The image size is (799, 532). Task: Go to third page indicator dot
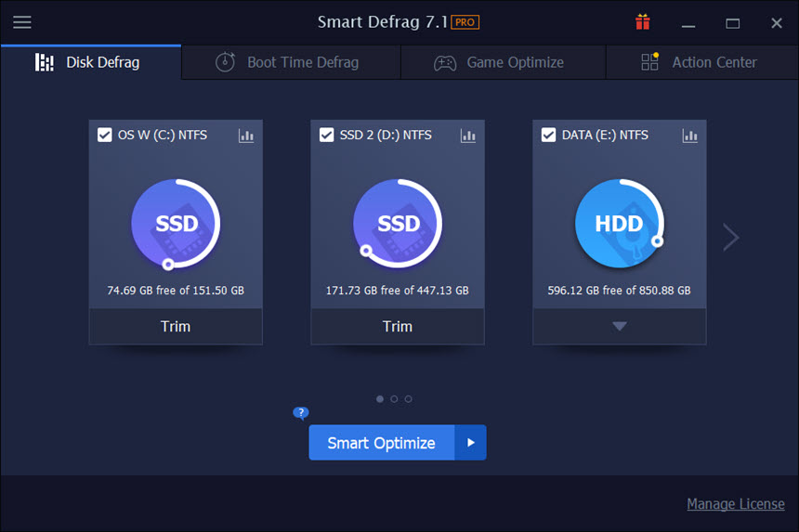408,399
